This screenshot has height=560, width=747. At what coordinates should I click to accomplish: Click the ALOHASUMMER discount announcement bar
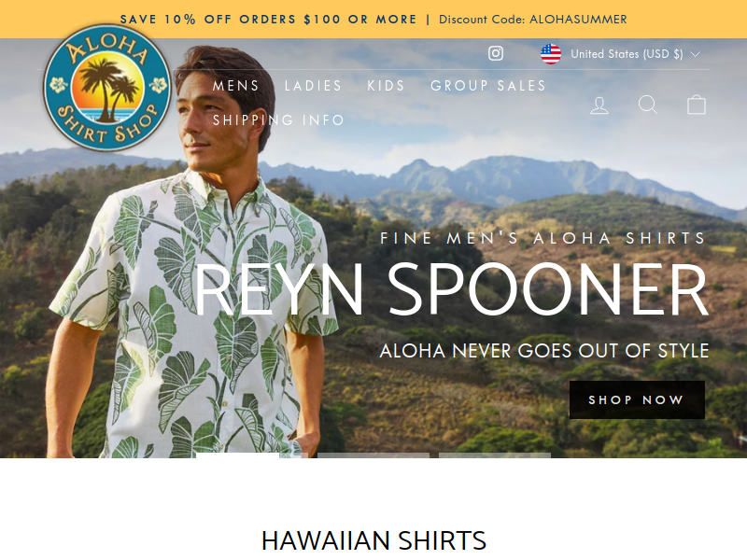click(373, 19)
